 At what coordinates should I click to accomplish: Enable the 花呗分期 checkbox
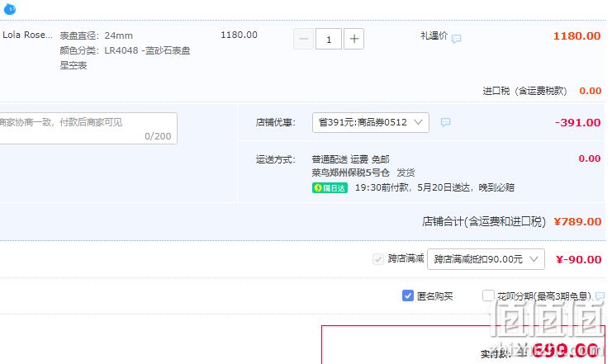(x=488, y=295)
